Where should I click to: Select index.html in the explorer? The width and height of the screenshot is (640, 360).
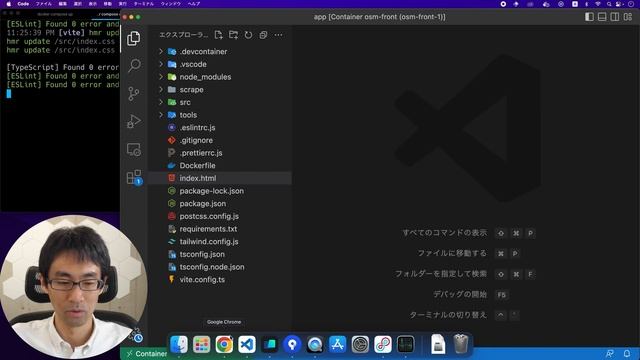220,178
